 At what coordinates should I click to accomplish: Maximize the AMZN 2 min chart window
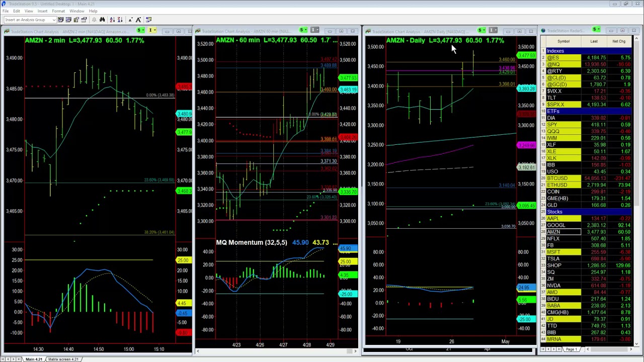[178, 32]
